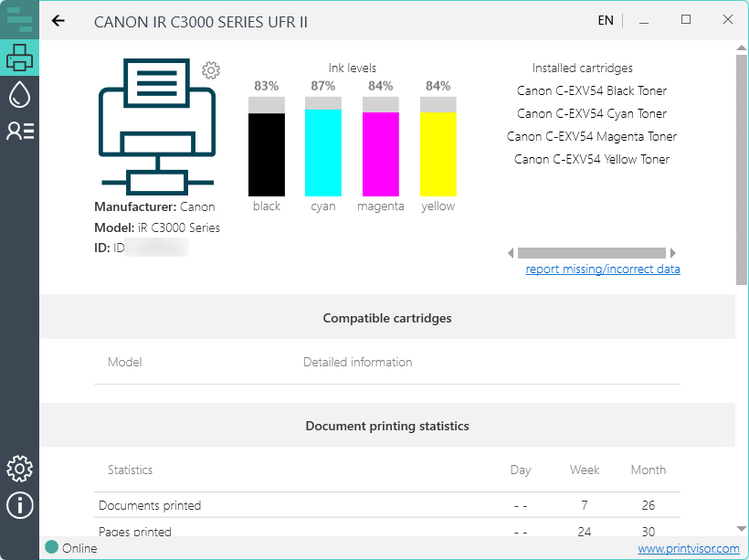The image size is (749, 560).
Task: Click the small gear next to printer image
Action: 211,70
